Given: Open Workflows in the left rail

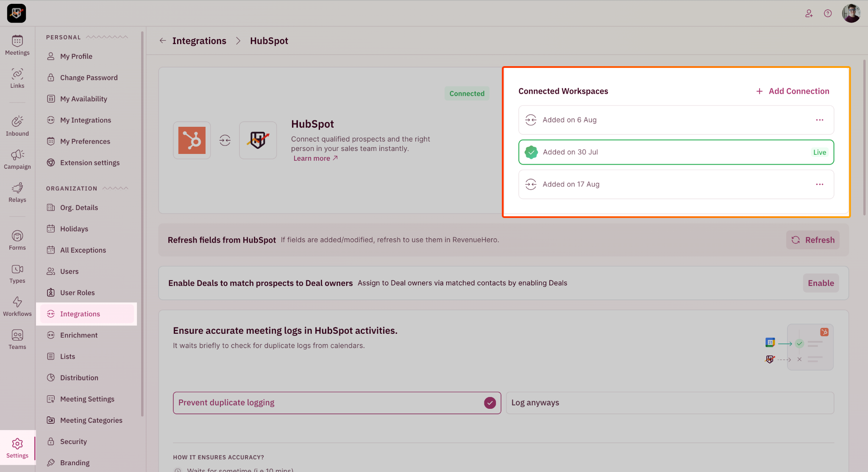Looking at the screenshot, I should [17, 306].
